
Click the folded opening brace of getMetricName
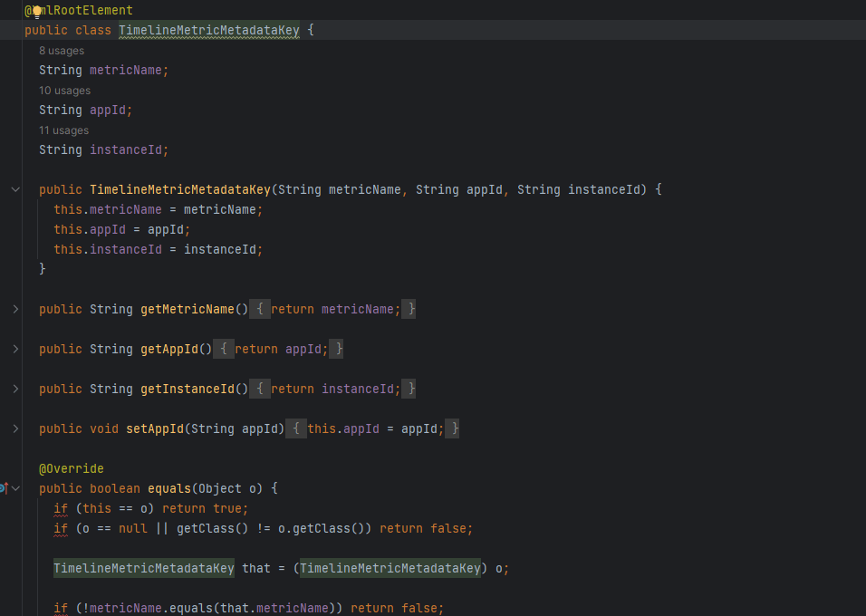click(x=260, y=310)
